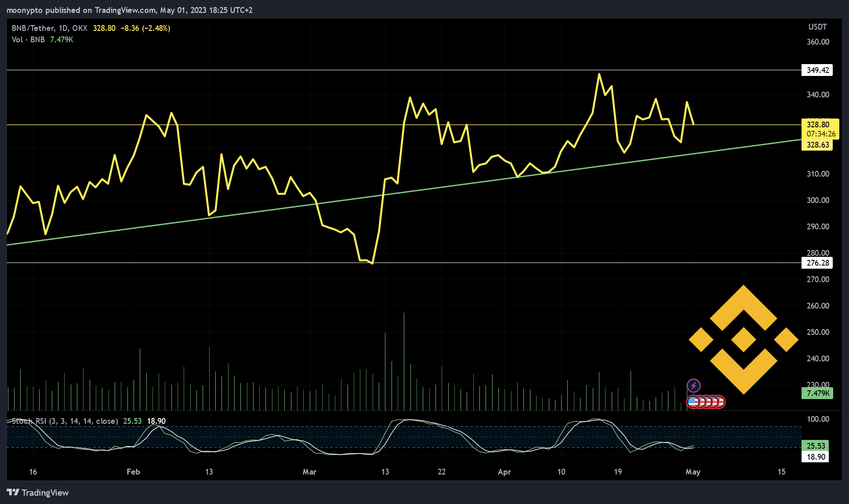
Task: Click the purple lightning bolt event icon
Action: 693,386
